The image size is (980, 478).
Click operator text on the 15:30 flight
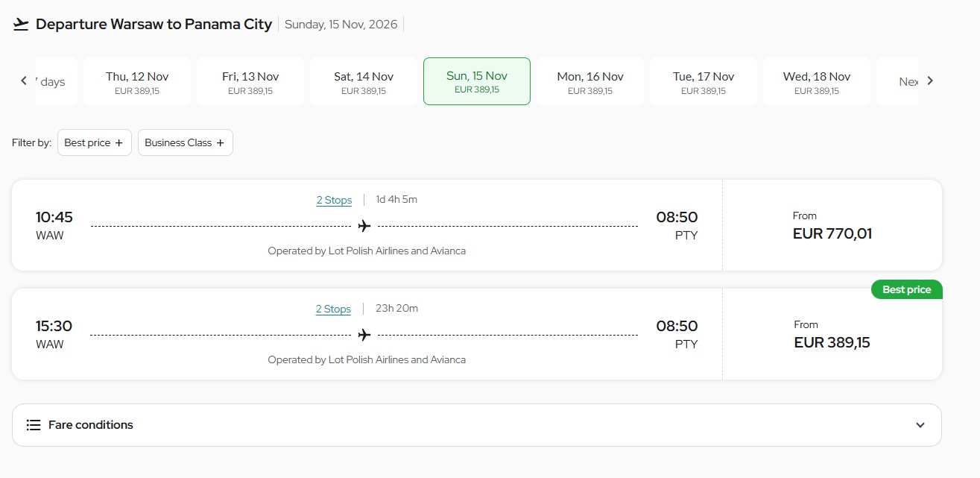coord(367,359)
